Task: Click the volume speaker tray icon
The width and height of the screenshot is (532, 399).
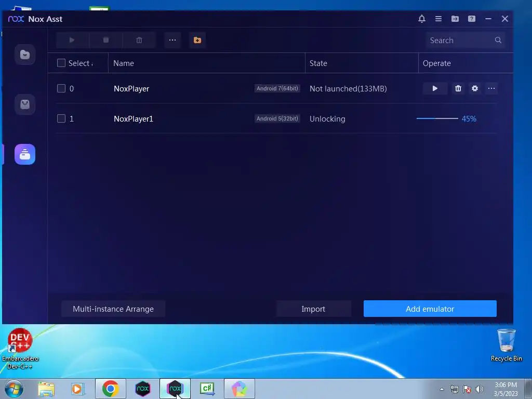Action: click(x=480, y=389)
